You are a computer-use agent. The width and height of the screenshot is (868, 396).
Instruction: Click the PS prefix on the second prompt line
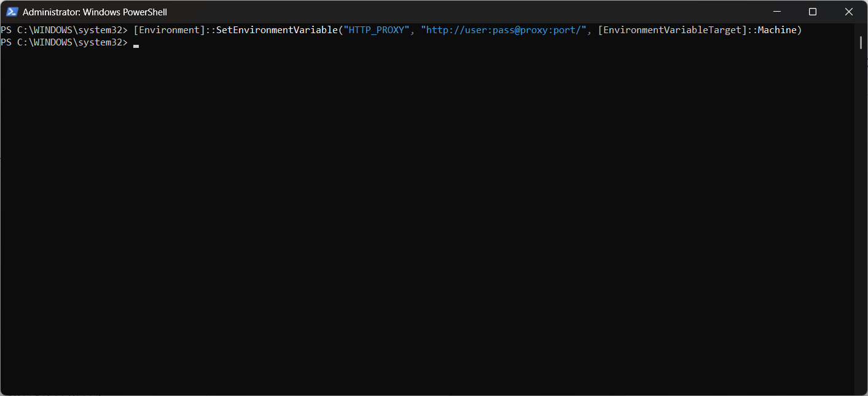click(7, 42)
